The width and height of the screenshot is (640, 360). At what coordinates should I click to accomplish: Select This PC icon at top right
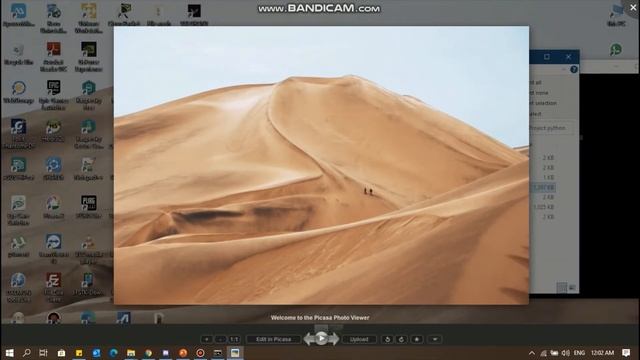[616, 16]
